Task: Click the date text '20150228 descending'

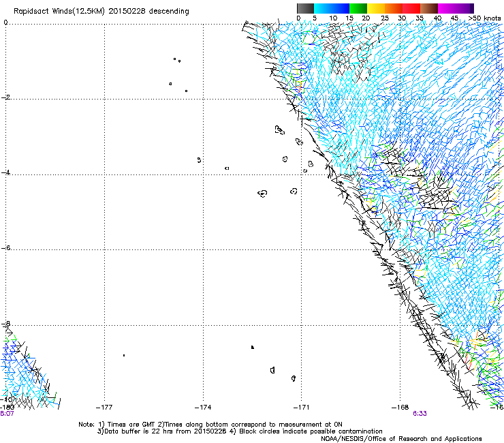Action: pos(149,11)
